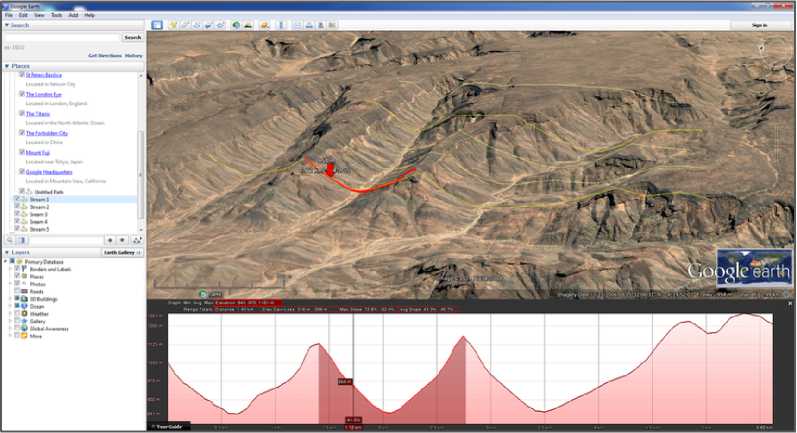
Task: Toggle the Borders and Labels layer checkbox
Action: point(17,269)
